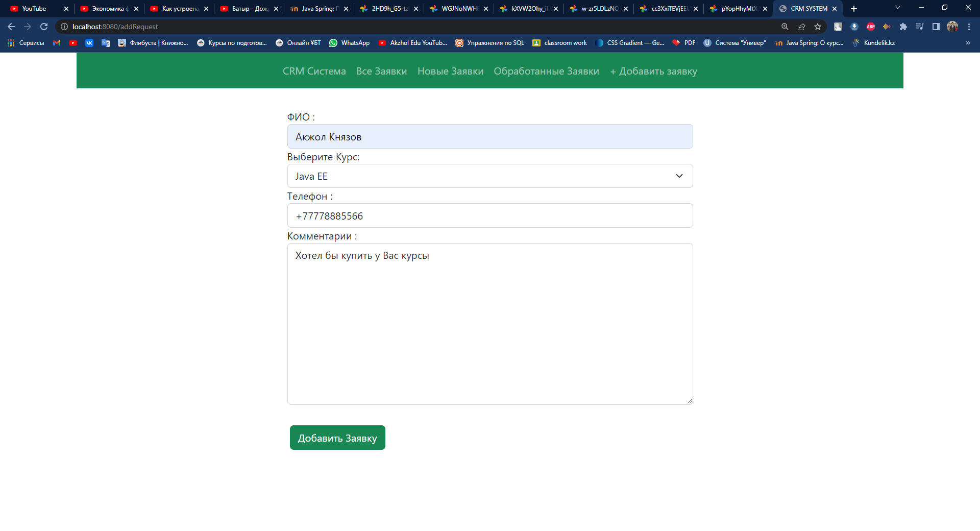
Task: Open the Gmail bookmark icon
Action: 57,43
